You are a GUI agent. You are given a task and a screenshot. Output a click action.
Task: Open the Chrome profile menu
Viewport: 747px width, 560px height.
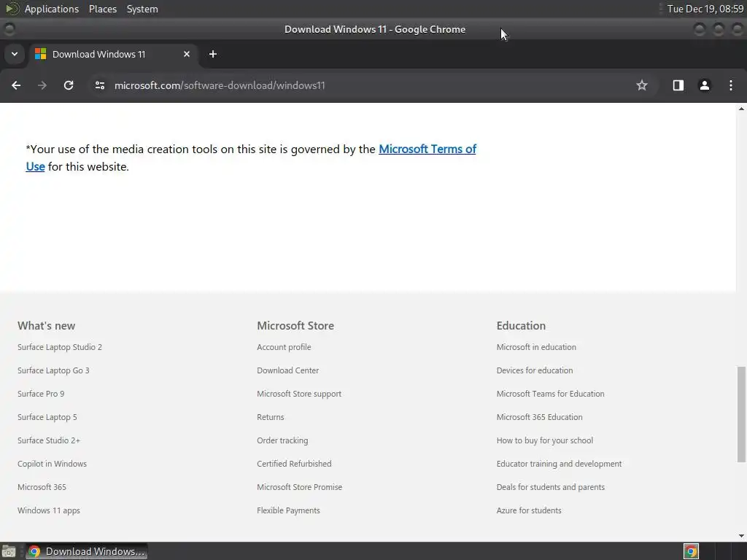704,85
